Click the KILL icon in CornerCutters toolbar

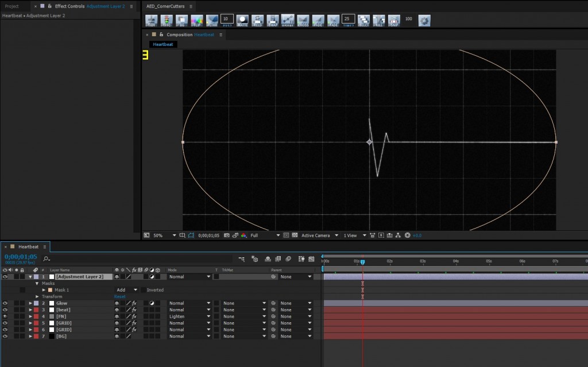pyautogui.click(x=378, y=21)
